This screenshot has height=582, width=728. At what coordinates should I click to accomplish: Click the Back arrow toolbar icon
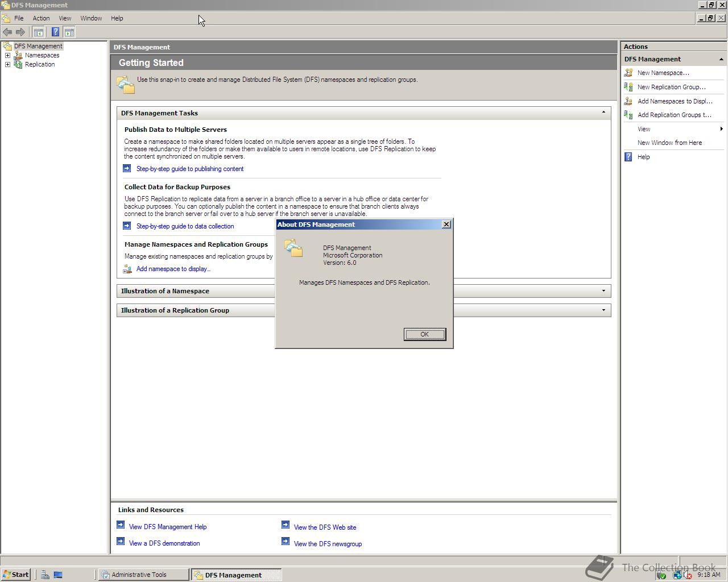[7, 32]
